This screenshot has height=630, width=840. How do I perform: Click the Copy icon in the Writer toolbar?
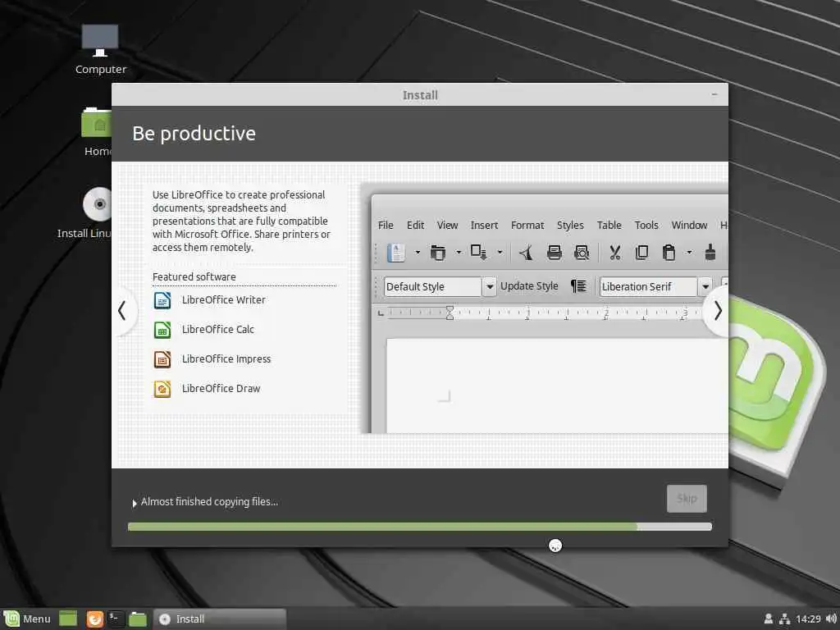[641, 253]
